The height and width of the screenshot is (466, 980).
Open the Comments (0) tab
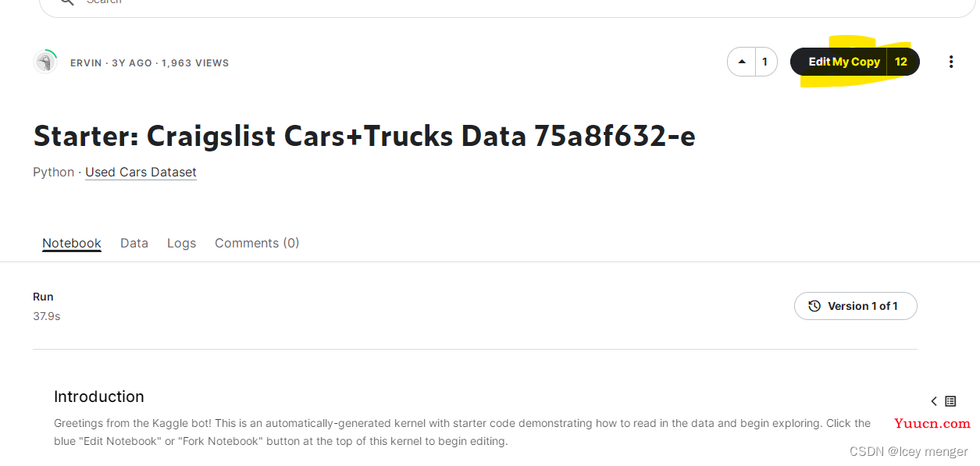click(x=257, y=243)
